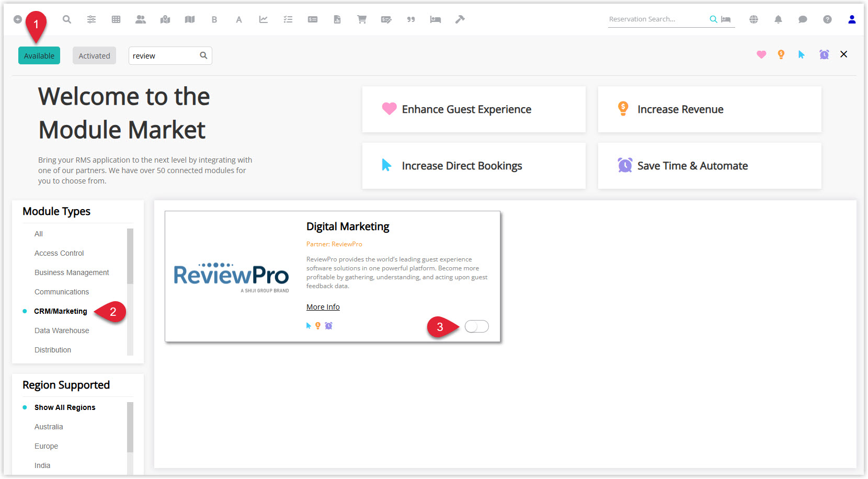Enable the ReviewPro module toggle
This screenshot has width=868, height=479.
[477, 326]
